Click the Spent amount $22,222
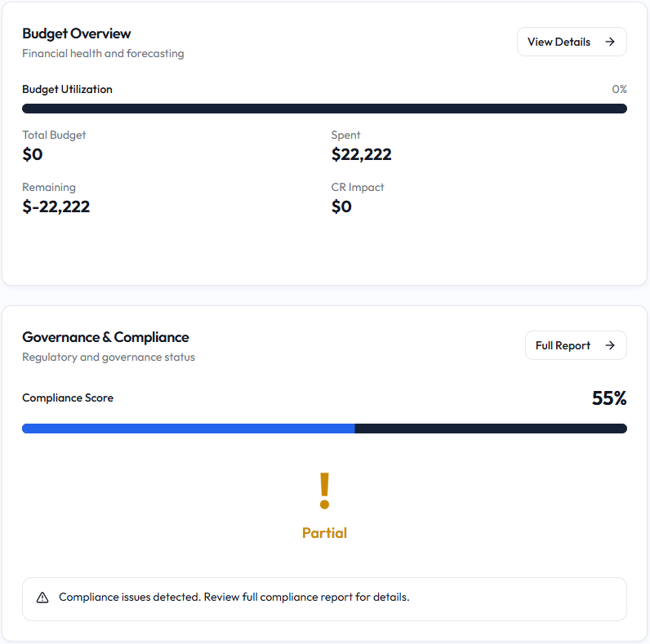The image size is (650, 644). (362, 154)
